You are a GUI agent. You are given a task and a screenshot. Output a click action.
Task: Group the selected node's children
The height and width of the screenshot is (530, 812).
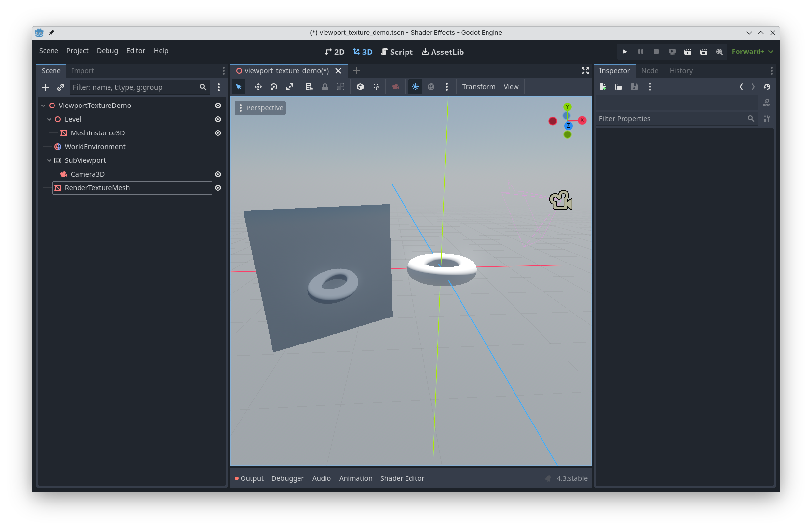(x=341, y=87)
